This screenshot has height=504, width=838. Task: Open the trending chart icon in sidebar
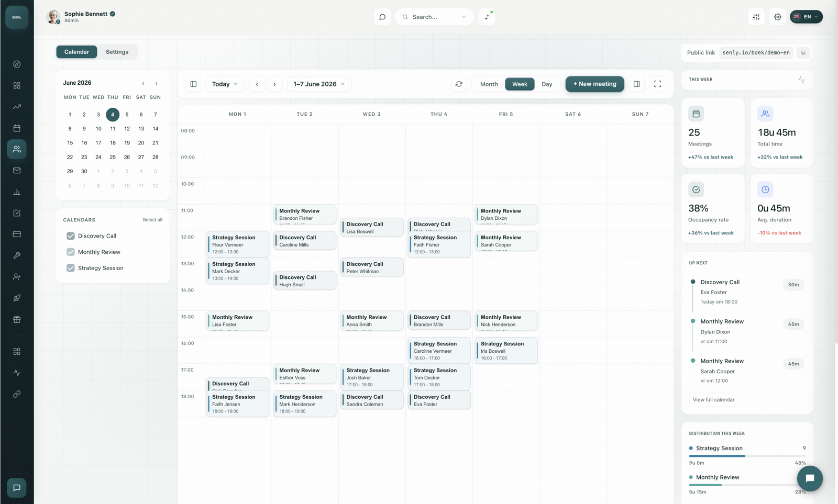[17, 107]
